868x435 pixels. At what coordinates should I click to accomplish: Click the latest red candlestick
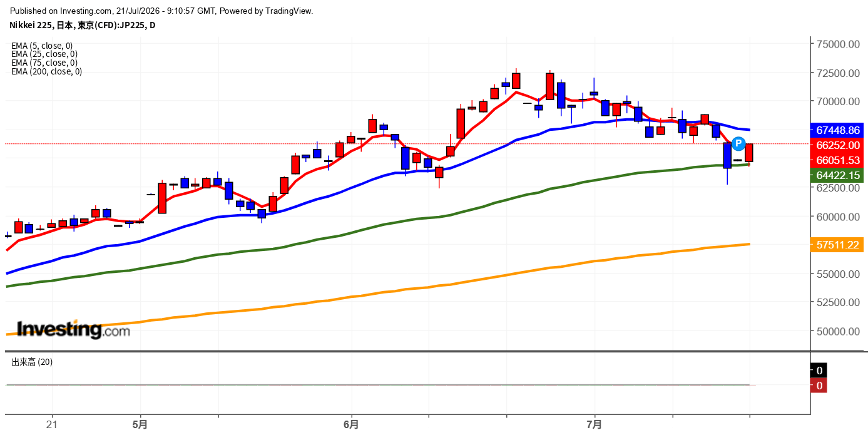(748, 153)
